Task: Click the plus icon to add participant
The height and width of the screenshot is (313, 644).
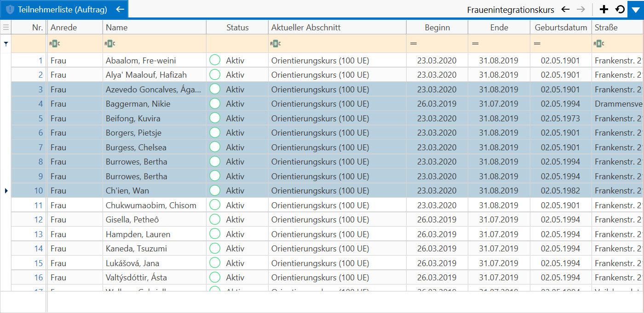Action: point(604,9)
